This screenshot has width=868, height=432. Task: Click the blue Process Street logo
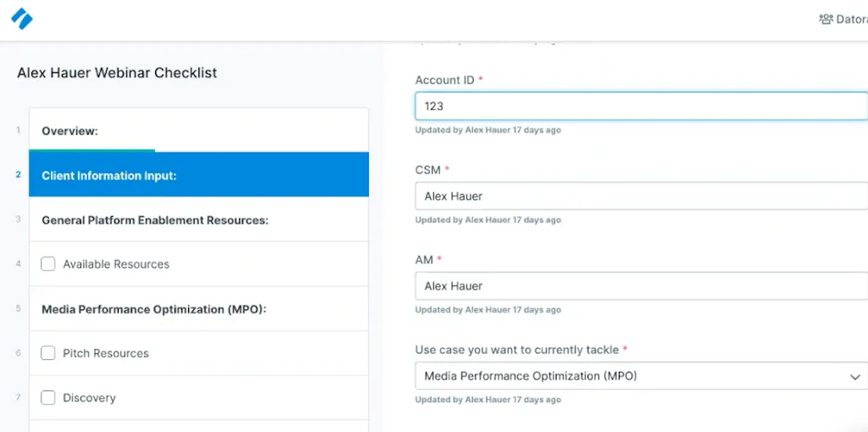click(22, 19)
